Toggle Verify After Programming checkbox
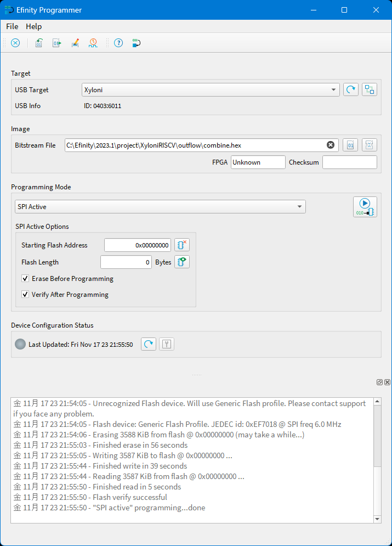This screenshot has width=392, height=546. (25, 295)
